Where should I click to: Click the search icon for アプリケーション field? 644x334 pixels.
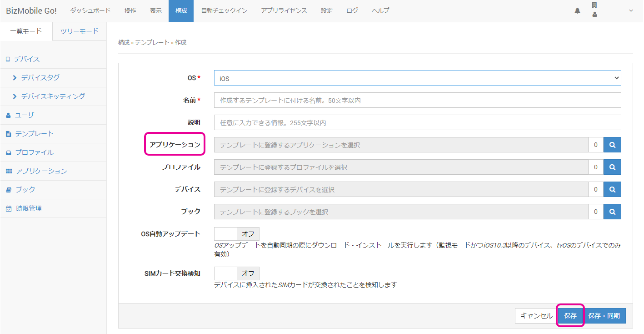point(612,145)
